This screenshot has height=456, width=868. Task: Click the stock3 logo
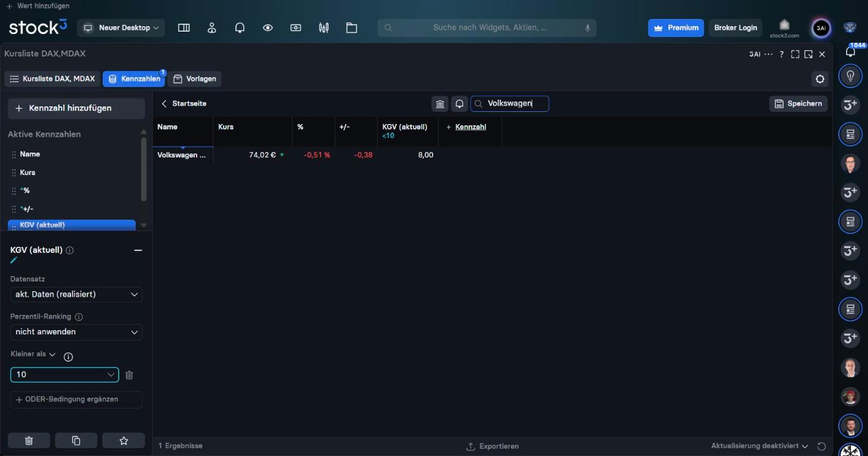coord(38,27)
